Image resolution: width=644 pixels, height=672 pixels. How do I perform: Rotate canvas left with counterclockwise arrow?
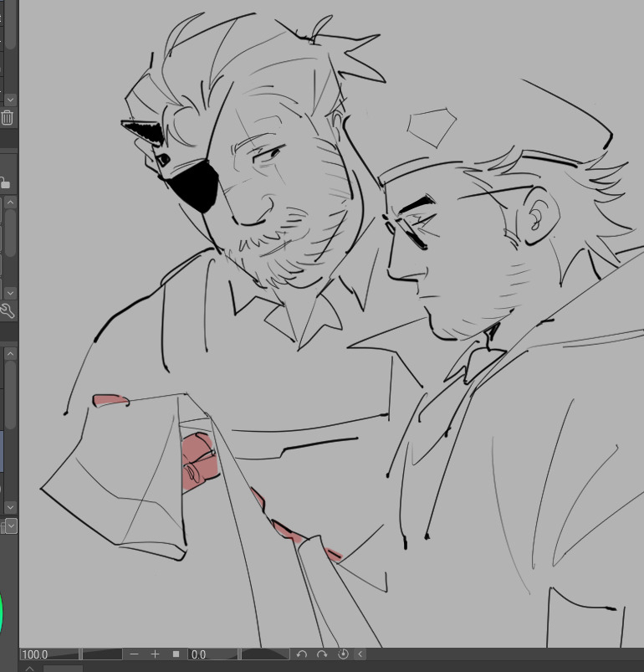302,654
